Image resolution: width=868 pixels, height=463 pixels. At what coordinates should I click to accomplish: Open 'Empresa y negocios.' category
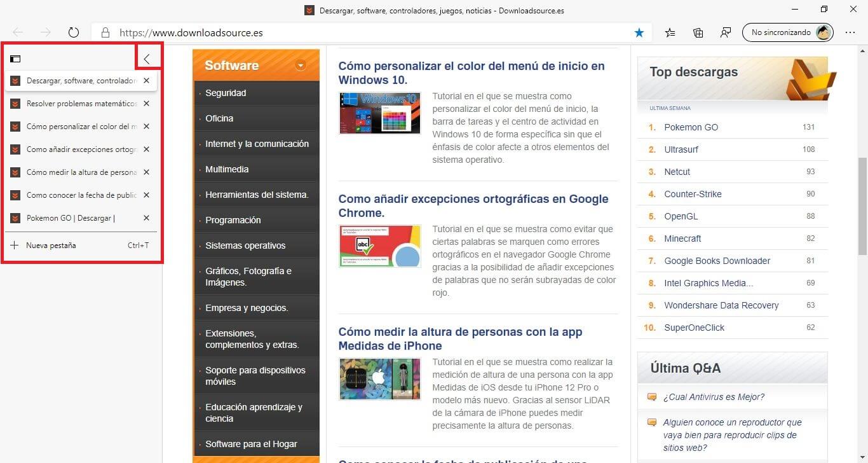click(x=256, y=308)
